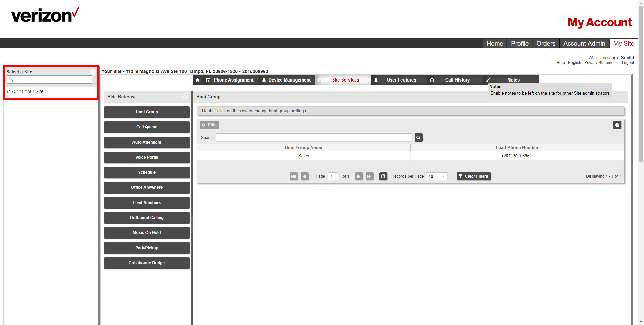Image resolution: width=644 pixels, height=325 pixels.
Task: Open the Help link
Action: point(560,63)
